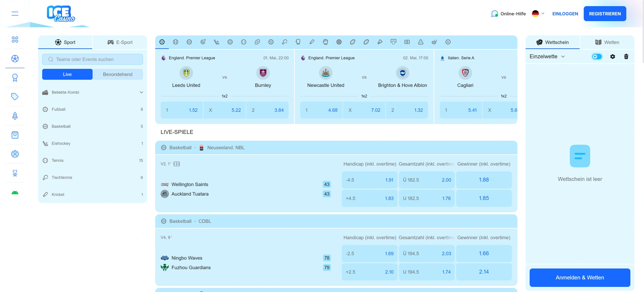Click the EINLOGGEN link
The height and width of the screenshot is (292, 644).
pos(565,14)
